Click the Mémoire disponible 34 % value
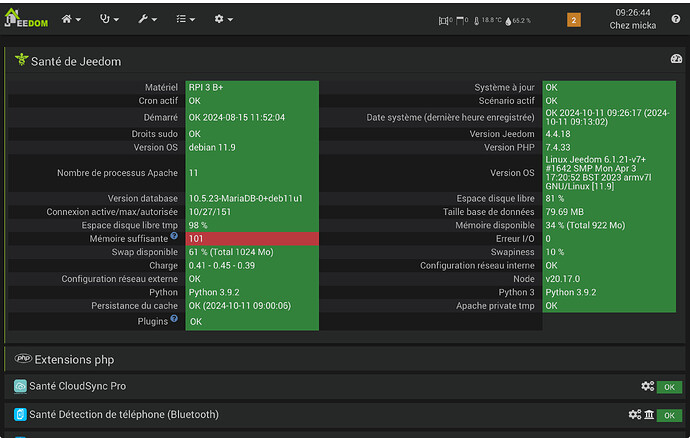The image size is (690, 438). coord(585,225)
